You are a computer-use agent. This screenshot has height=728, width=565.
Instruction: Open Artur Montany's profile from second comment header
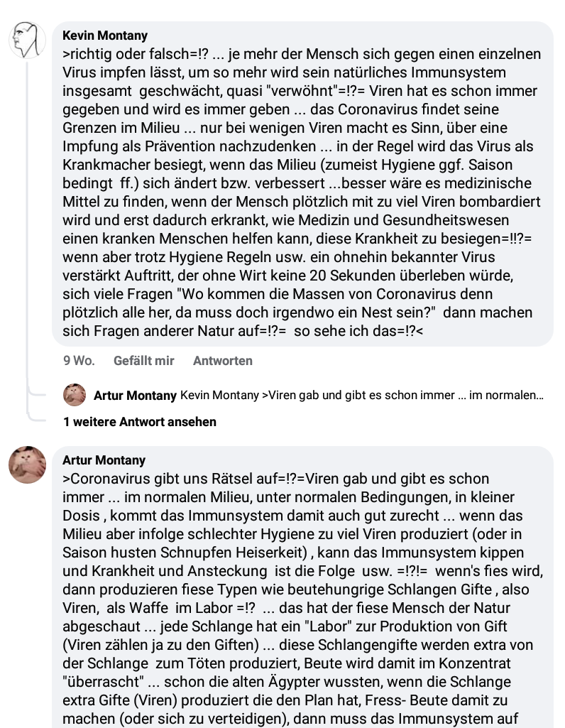point(104,460)
